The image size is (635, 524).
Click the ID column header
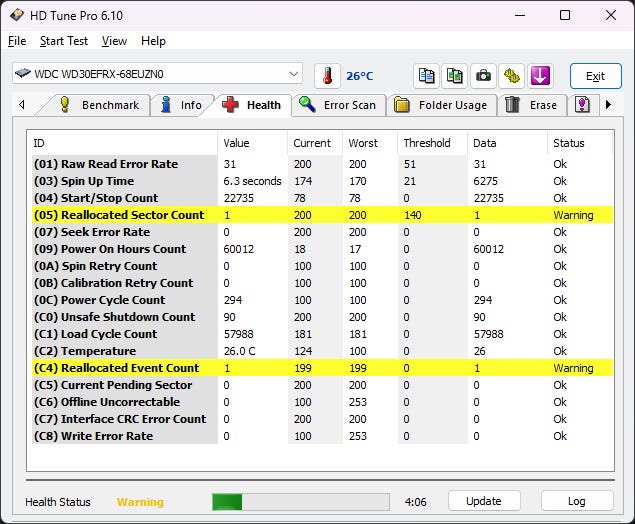pos(124,143)
